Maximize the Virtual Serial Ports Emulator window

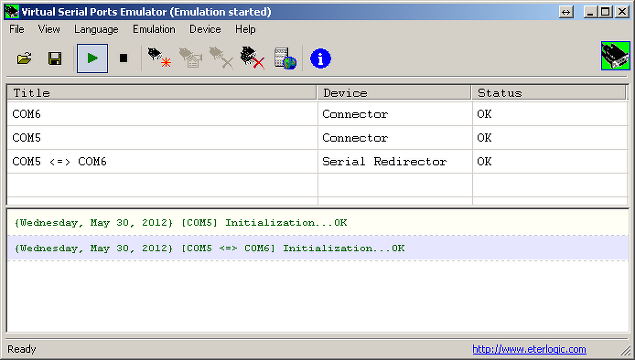pyautogui.click(x=605, y=12)
